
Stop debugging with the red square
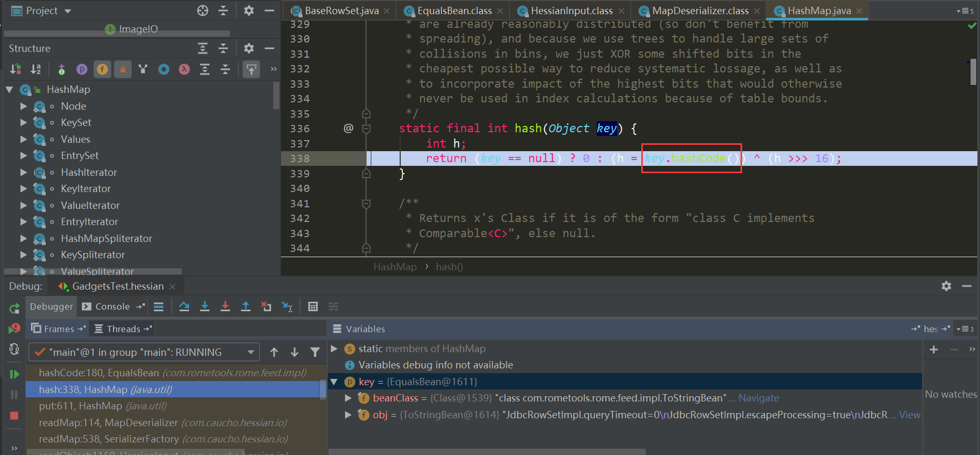click(14, 416)
